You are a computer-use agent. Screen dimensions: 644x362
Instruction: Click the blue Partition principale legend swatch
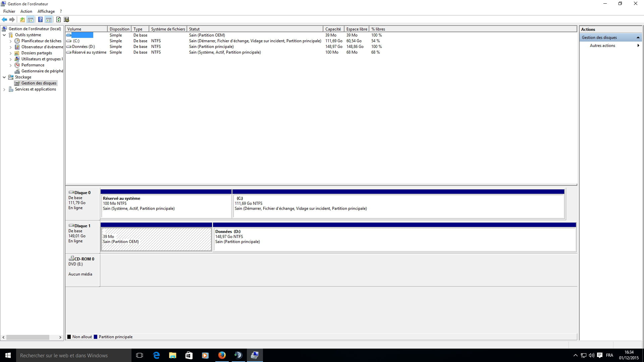pyautogui.click(x=96, y=337)
